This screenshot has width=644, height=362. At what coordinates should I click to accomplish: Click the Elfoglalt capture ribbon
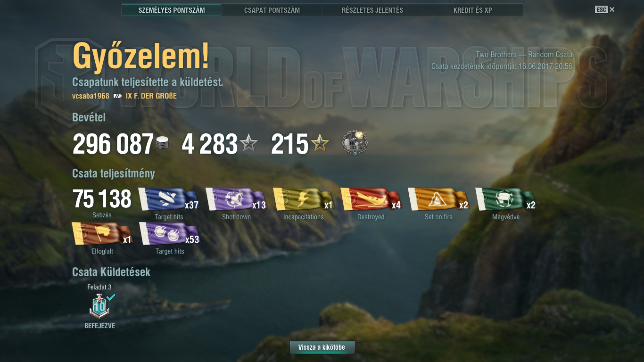[x=102, y=234]
